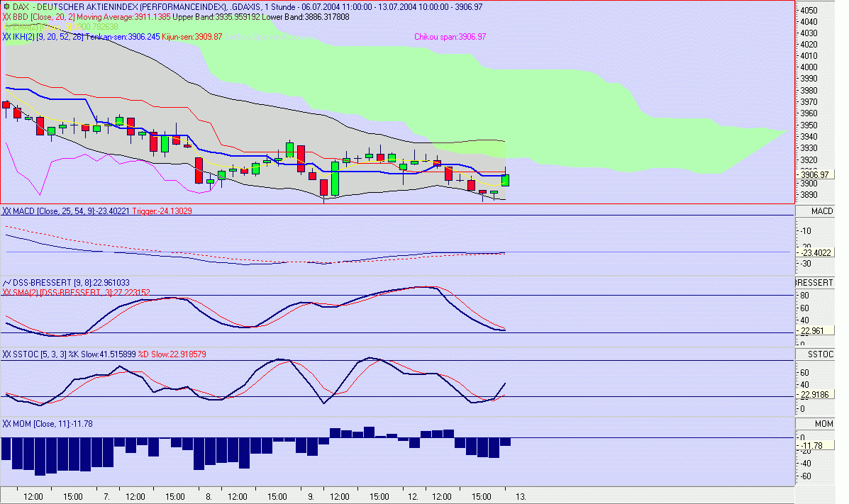The width and height of the screenshot is (849, 504).
Task: Click the Trigger:-24.13029 value
Action: (162, 211)
